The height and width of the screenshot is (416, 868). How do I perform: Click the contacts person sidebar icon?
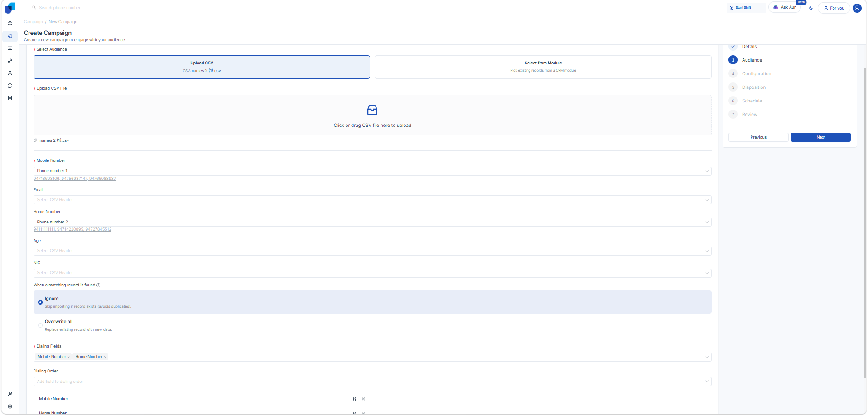(10, 73)
